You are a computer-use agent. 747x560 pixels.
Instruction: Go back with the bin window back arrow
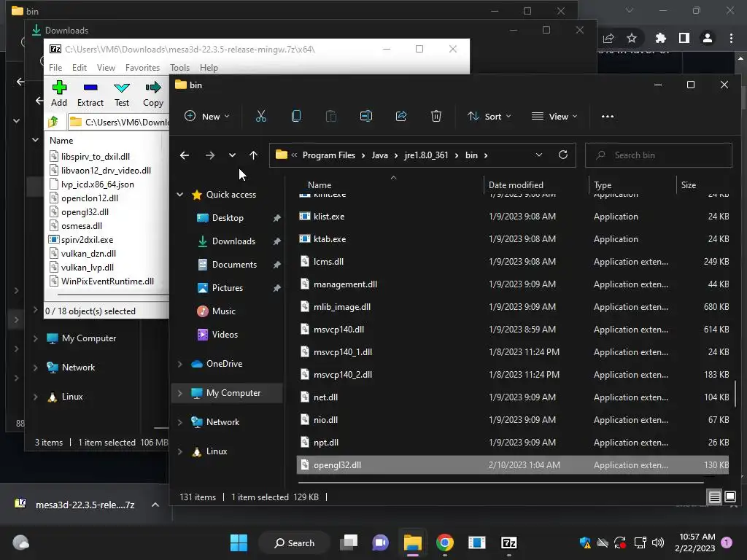pyautogui.click(x=185, y=155)
